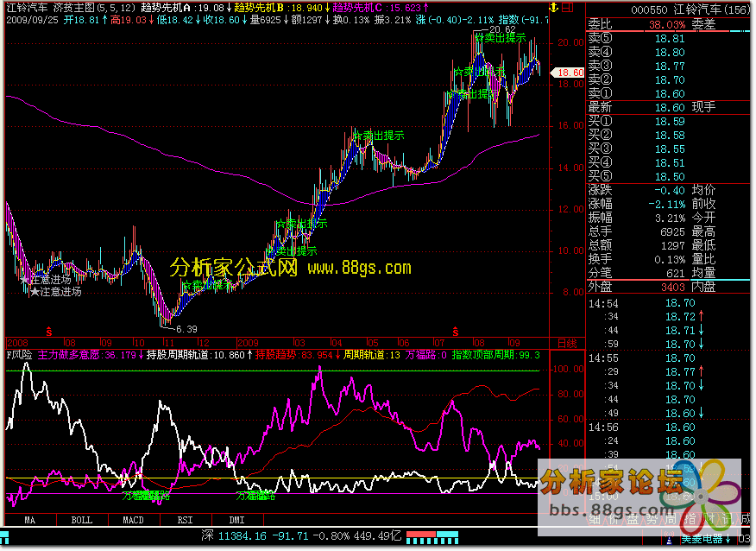The image size is (756, 551).
Task: Click the 000550 江铃汽车 stock title
Action: click(x=690, y=9)
